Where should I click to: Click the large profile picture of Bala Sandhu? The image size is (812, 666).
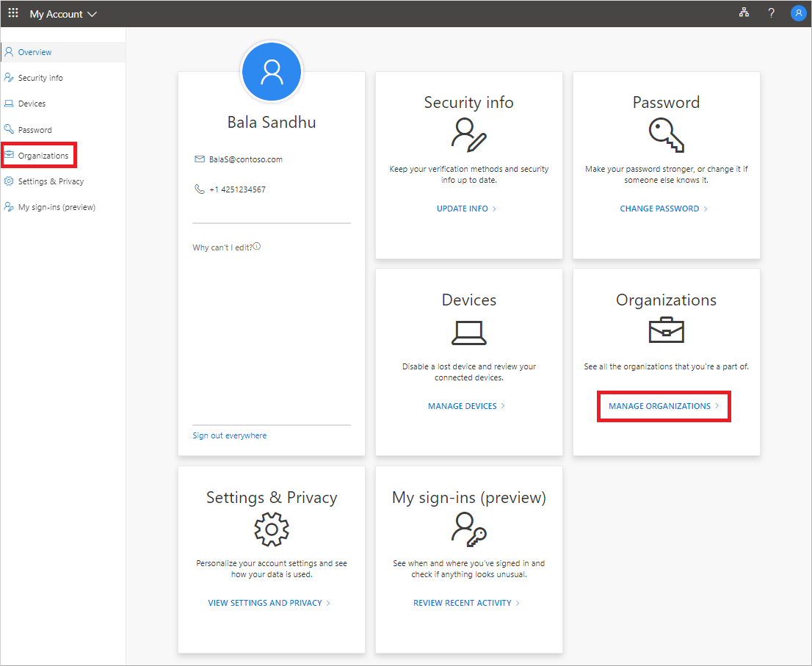[271, 71]
